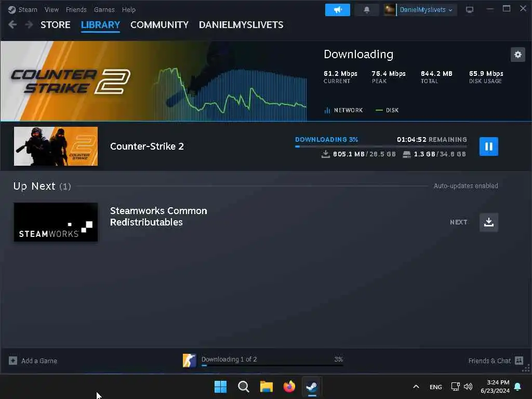Click the Windows notification bell icon
Screen dimensions: 532x399
point(518,387)
